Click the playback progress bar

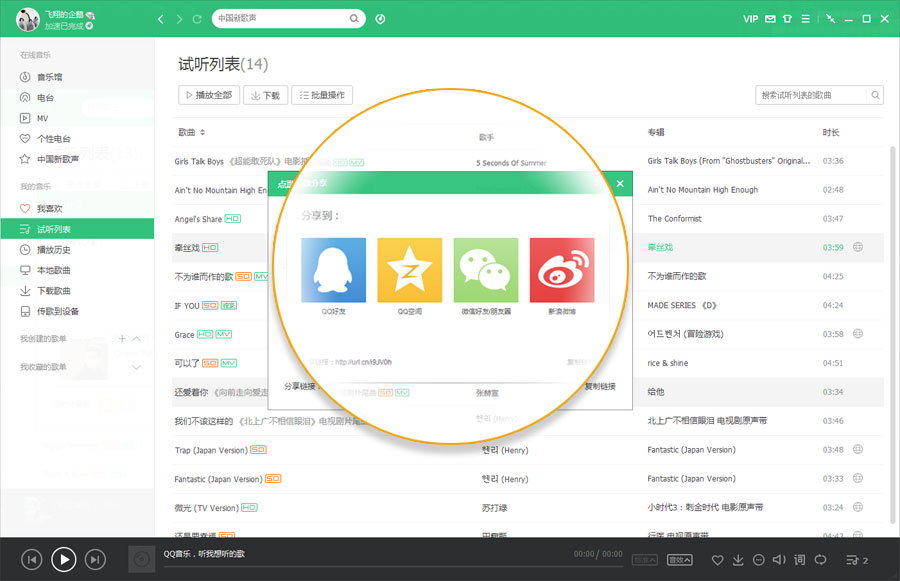pyautogui.click(x=393, y=567)
